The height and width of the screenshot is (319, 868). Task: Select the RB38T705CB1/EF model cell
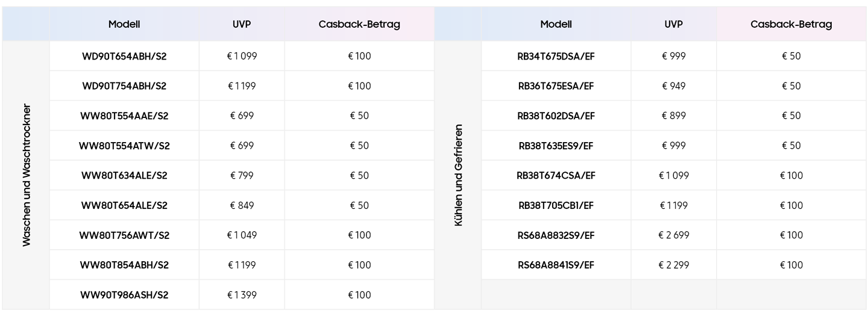pyautogui.click(x=556, y=205)
